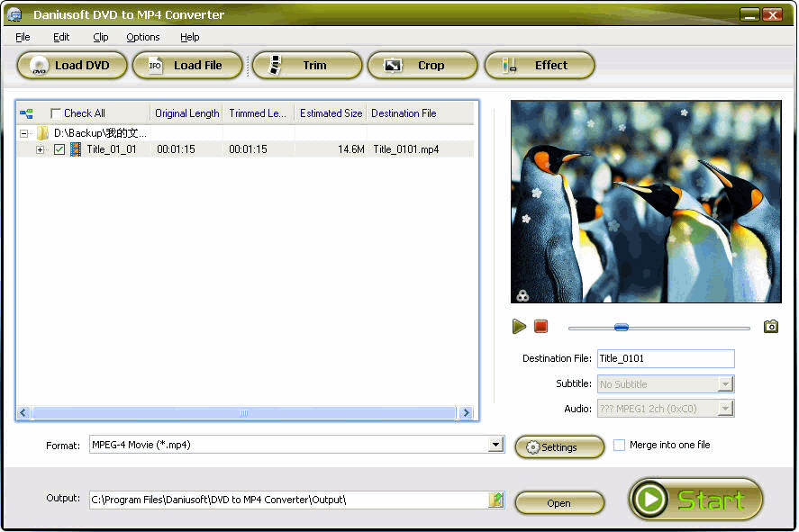799x532 pixels.
Task: Click the browse output folder icon
Action: (x=495, y=500)
